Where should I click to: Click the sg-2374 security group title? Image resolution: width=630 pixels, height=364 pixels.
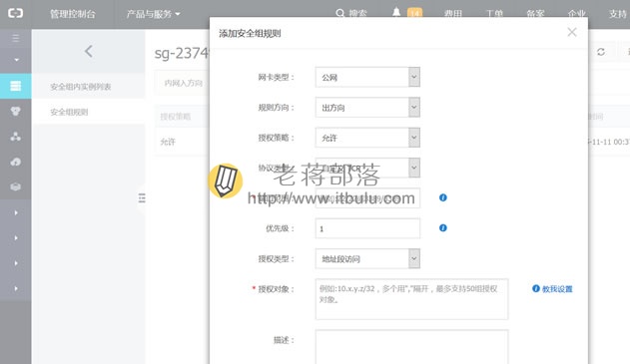click(182, 54)
